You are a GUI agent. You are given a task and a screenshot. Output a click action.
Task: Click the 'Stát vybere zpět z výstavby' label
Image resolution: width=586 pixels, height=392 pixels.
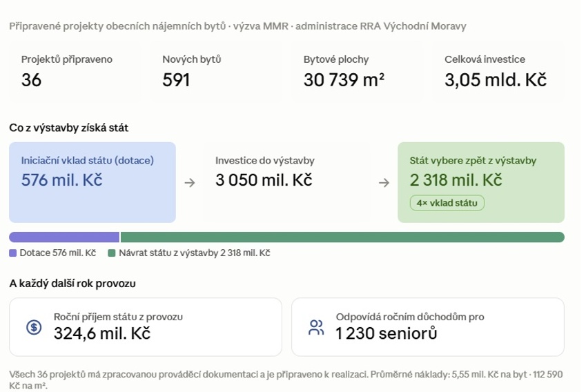click(x=473, y=161)
